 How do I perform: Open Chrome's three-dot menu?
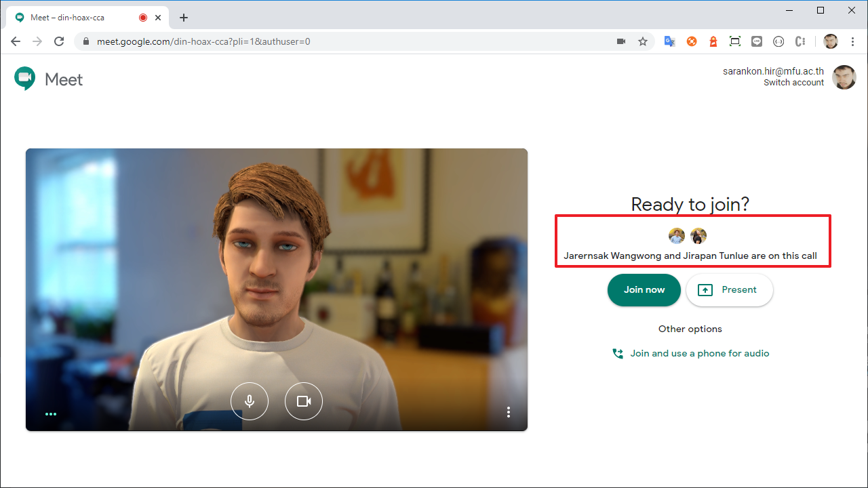(852, 41)
